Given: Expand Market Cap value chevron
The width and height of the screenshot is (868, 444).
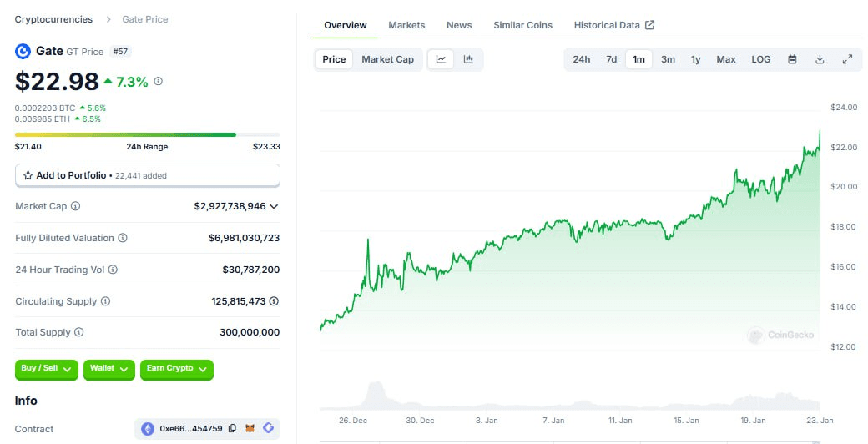Looking at the screenshot, I should point(274,206).
